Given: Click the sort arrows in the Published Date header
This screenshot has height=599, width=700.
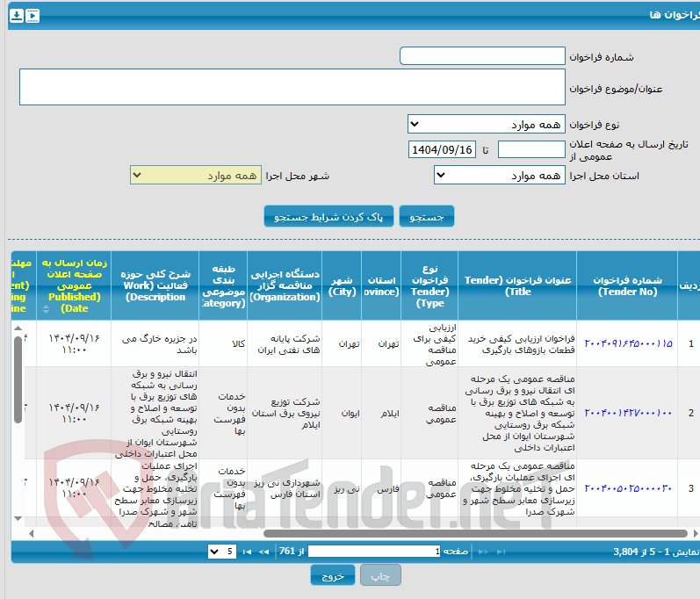Looking at the screenshot, I should 46,309.
